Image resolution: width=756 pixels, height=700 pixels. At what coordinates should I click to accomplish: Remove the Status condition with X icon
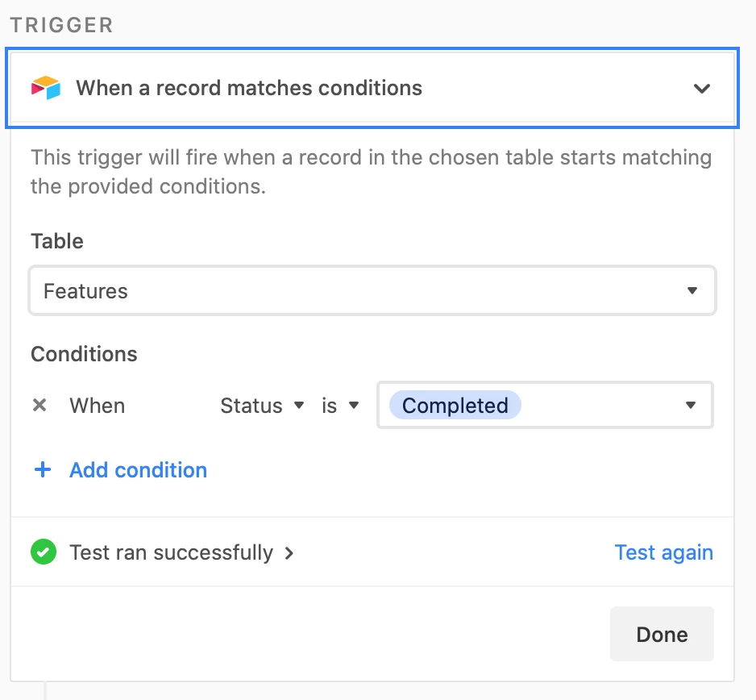pos(39,405)
